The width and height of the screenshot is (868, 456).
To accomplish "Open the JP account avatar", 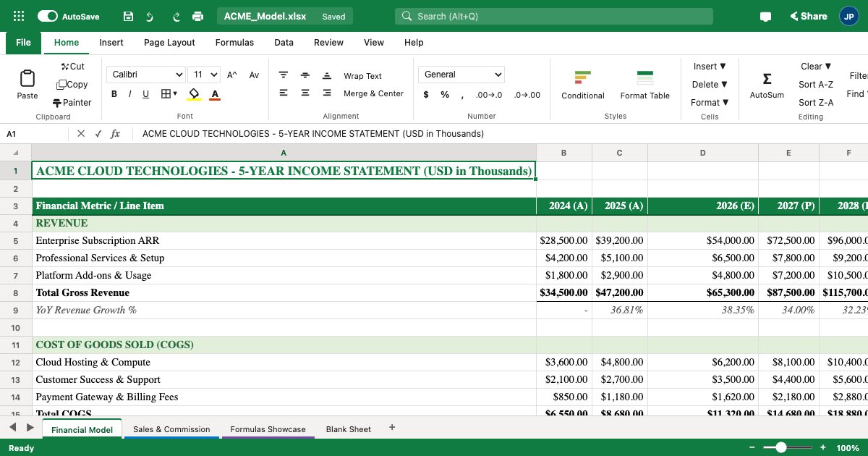I will 849,16.
